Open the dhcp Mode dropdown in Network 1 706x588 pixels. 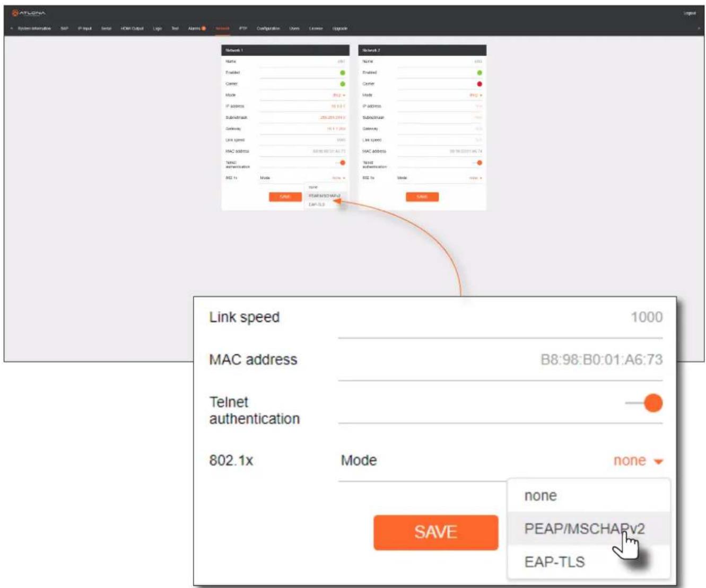[339, 95]
